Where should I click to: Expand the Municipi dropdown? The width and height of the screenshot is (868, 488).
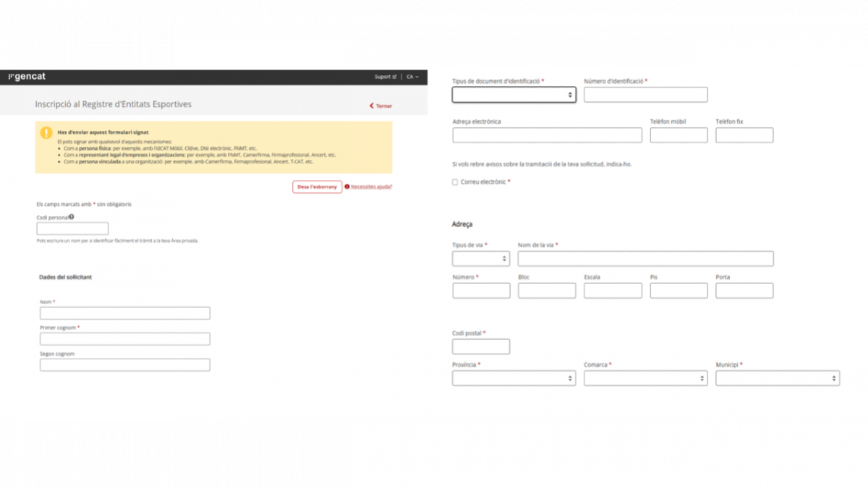click(x=778, y=378)
